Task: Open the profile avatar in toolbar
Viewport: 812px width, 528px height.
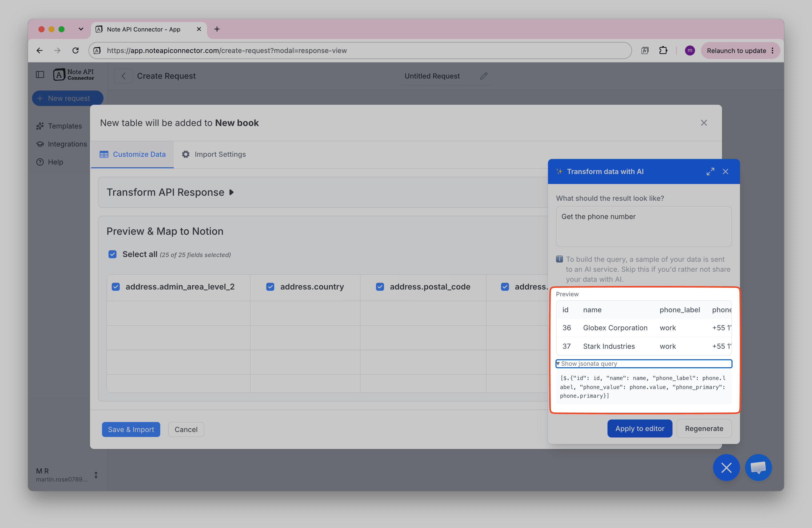Action: pos(689,50)
